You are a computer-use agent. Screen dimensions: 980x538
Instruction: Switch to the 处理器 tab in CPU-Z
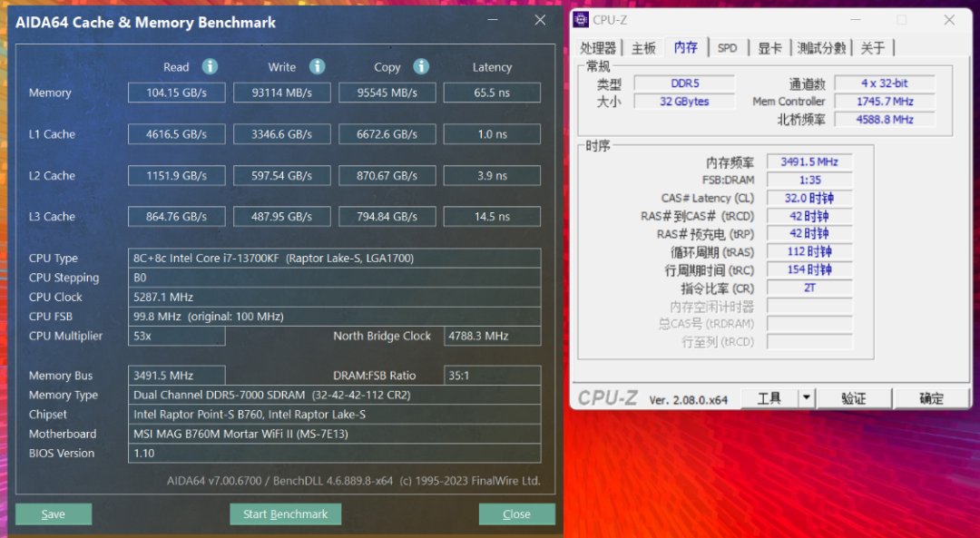(x=598, y=47)
